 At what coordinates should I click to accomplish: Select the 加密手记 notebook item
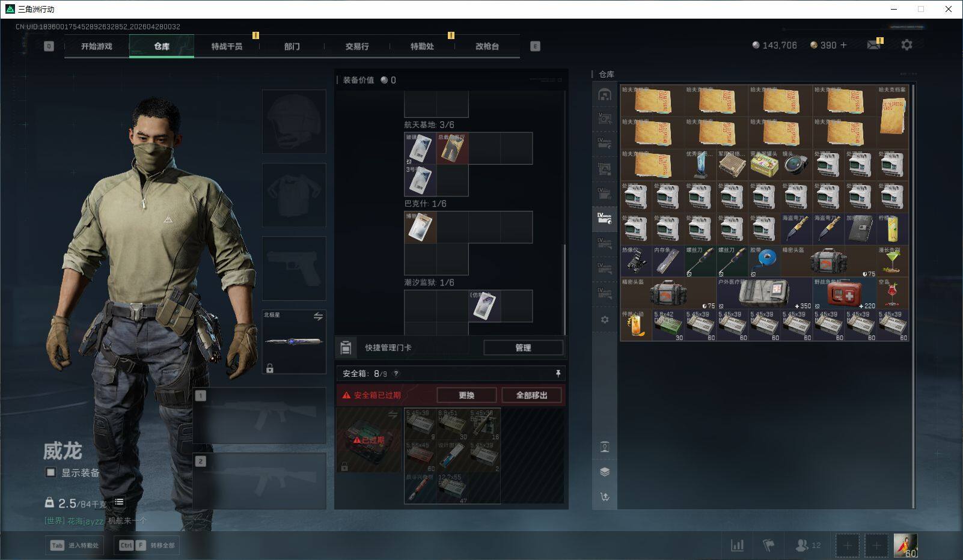pyautogui.click(x=860, y=229)
